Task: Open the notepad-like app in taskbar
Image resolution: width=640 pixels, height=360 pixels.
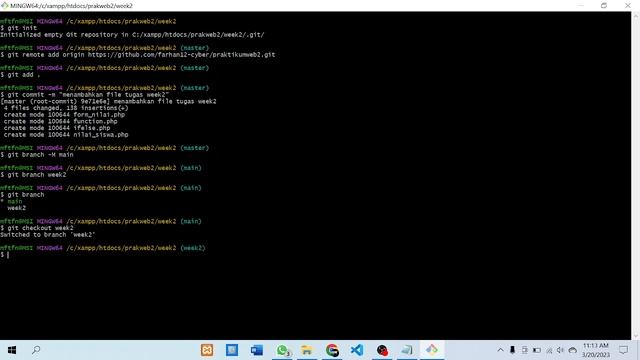Action: 407,350
